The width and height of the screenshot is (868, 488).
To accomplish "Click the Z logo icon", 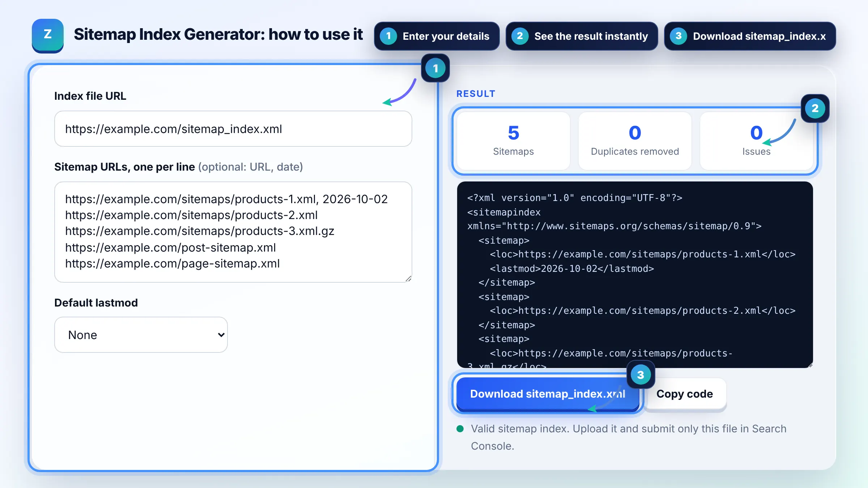I will click(x=48, y=35).
